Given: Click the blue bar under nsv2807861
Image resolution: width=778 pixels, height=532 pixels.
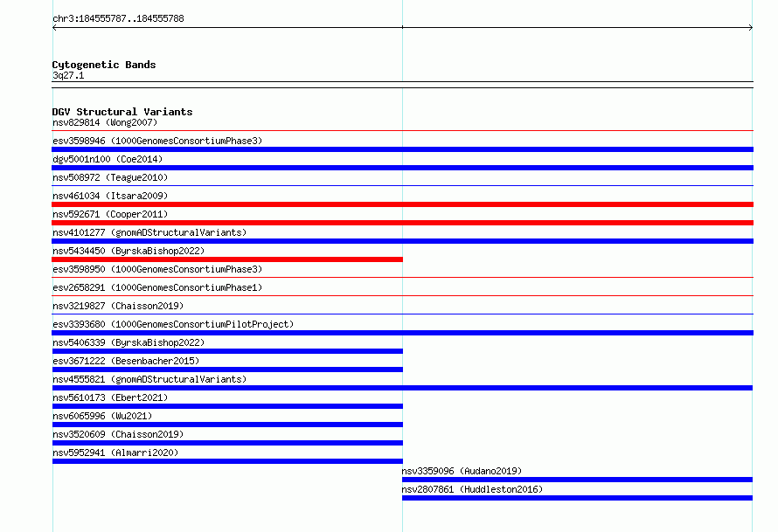Looking at the screenshot, I should click(578, 498).
